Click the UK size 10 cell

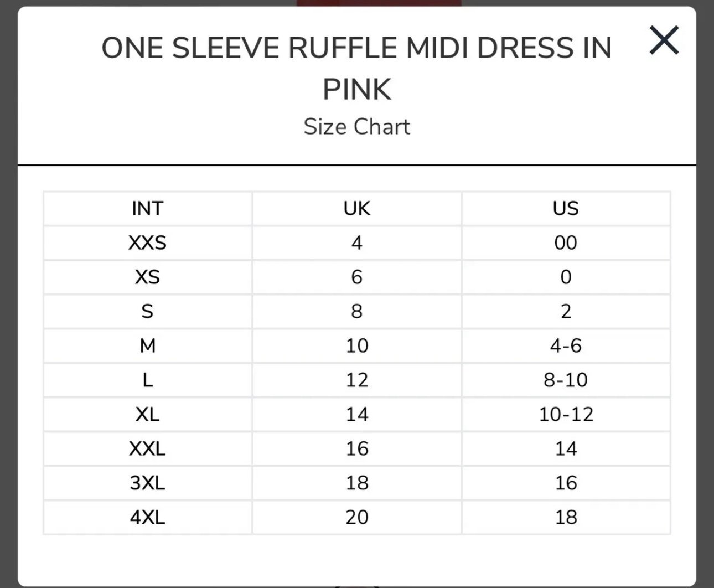357,346
